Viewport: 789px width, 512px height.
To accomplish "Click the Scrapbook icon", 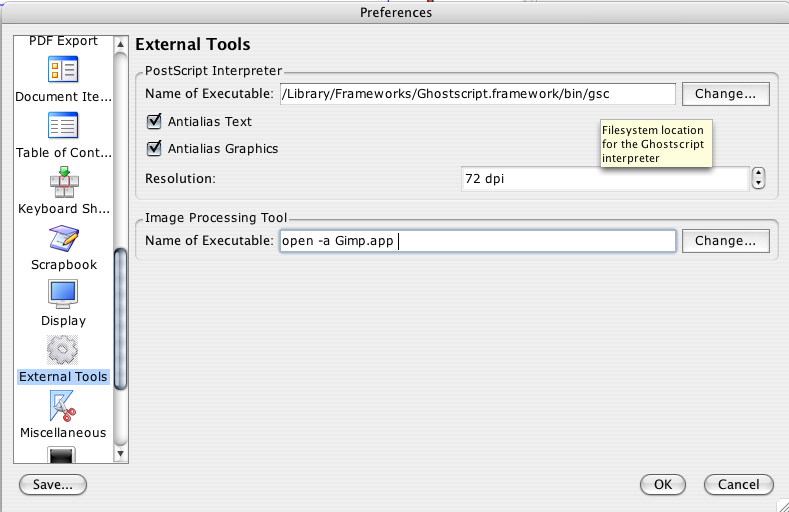I will (x=63, y=238).
